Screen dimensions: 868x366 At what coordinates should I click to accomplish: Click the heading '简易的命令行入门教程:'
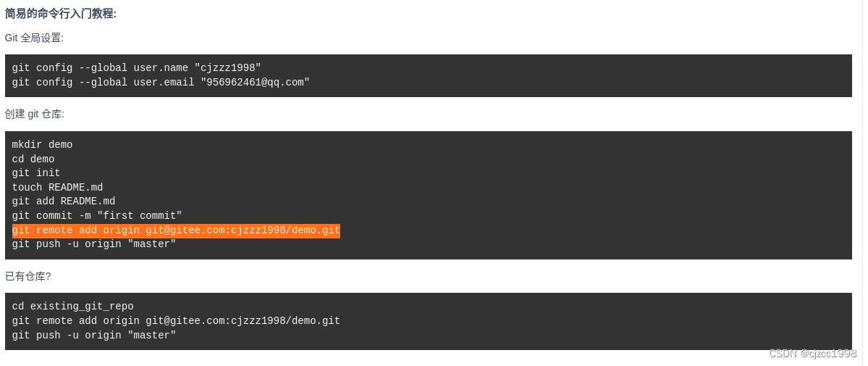tap(61, 14)
